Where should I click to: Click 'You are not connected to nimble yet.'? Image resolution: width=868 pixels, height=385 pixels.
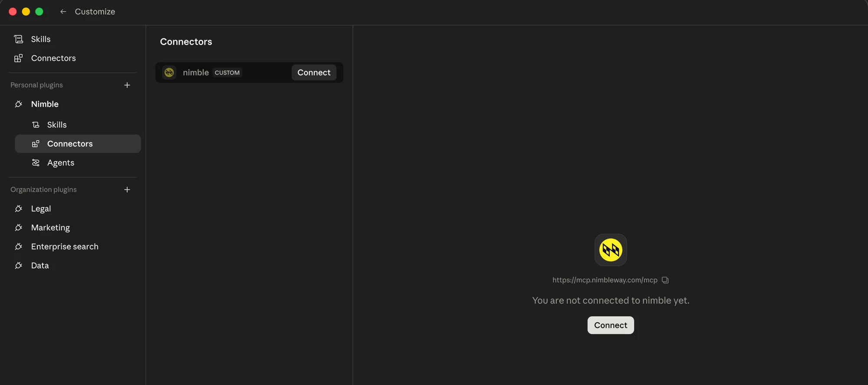[611, 300]
